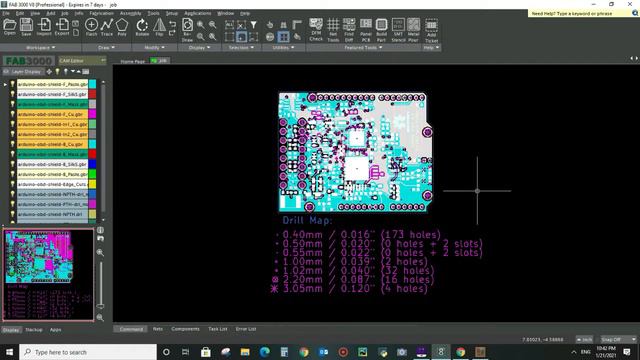Toggle visibility bulb for F_Mask.gbr layer

click(x=13, y=104)
